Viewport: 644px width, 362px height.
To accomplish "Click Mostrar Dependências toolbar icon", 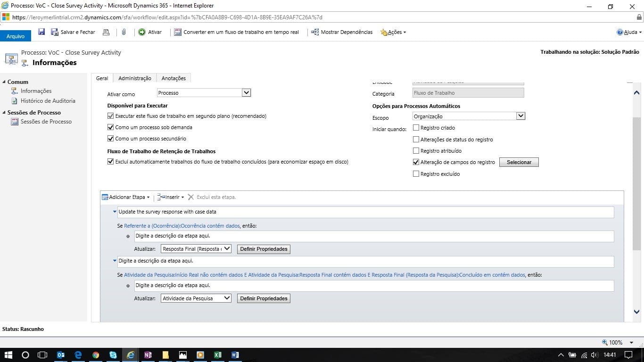I will 315,32.
